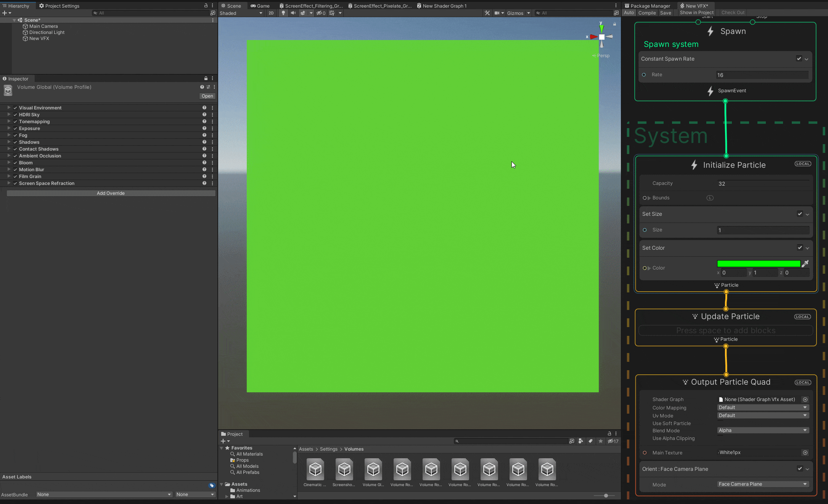Image resolution: width=828 pixels, height=504 pixels.
Task: Click the Save button in VFX graph
Action: point(666,13)
